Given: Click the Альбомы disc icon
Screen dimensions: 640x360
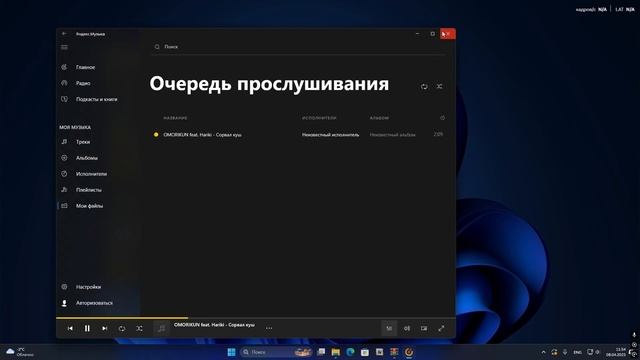Looking at the screenshot, I should pos(64,158).
